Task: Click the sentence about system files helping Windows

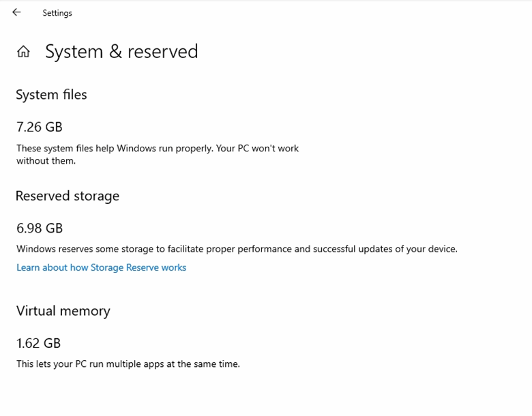Action: click(109, 148)
